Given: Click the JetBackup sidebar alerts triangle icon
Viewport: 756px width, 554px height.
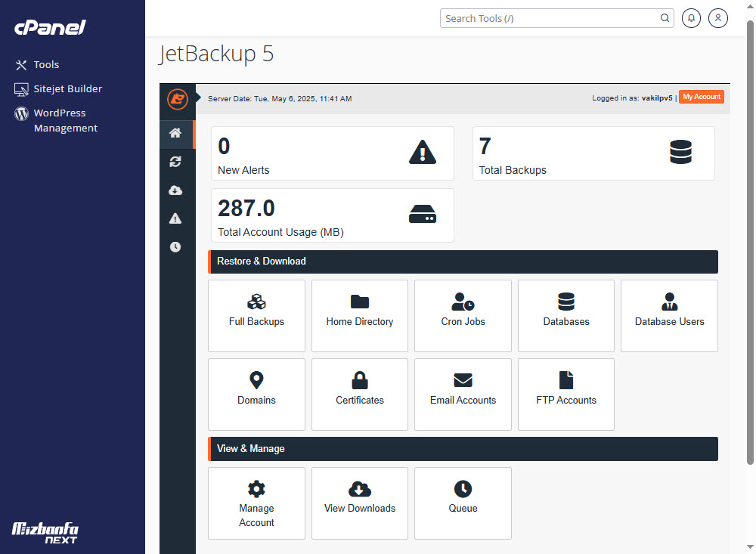Looking at the screenshot, I should pyautogui.click(x=175, y=218).
